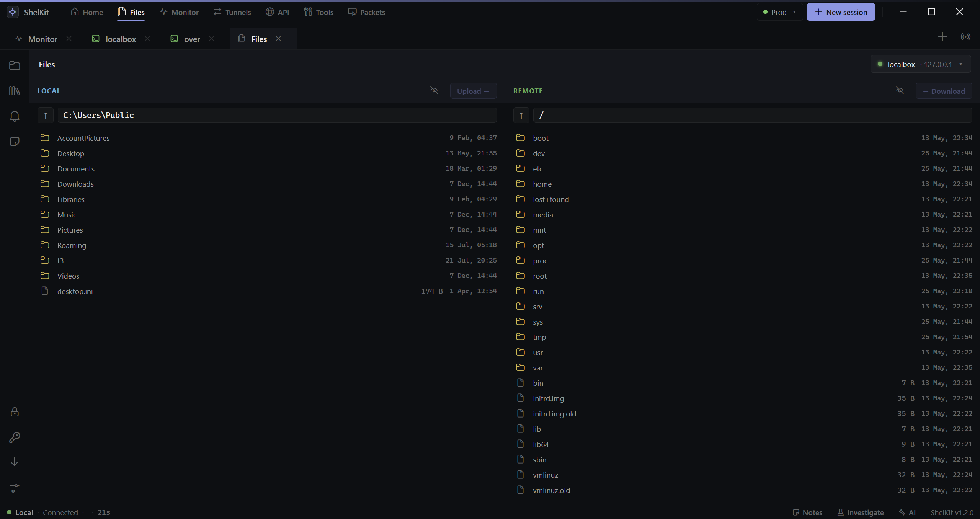Go to Home in top navigation

click(87, 12)
